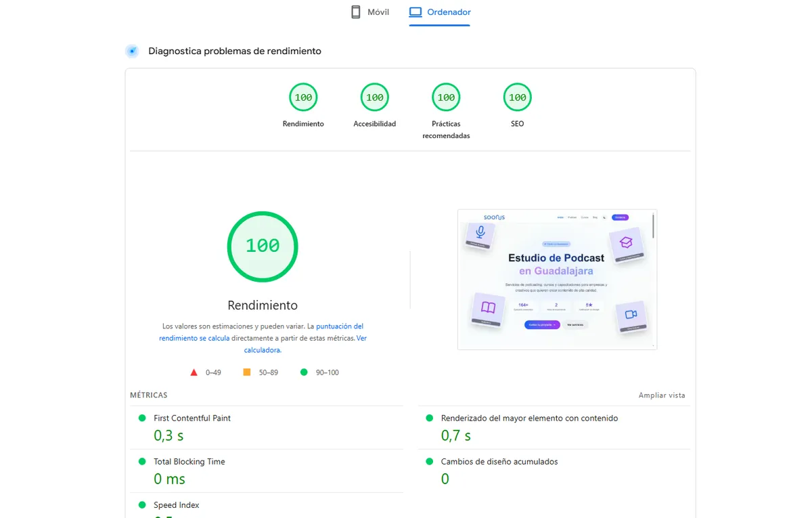The image size is (812, 518).
Task: Click the 100 score circle for Accesibilidad
Action: point(374,97)
